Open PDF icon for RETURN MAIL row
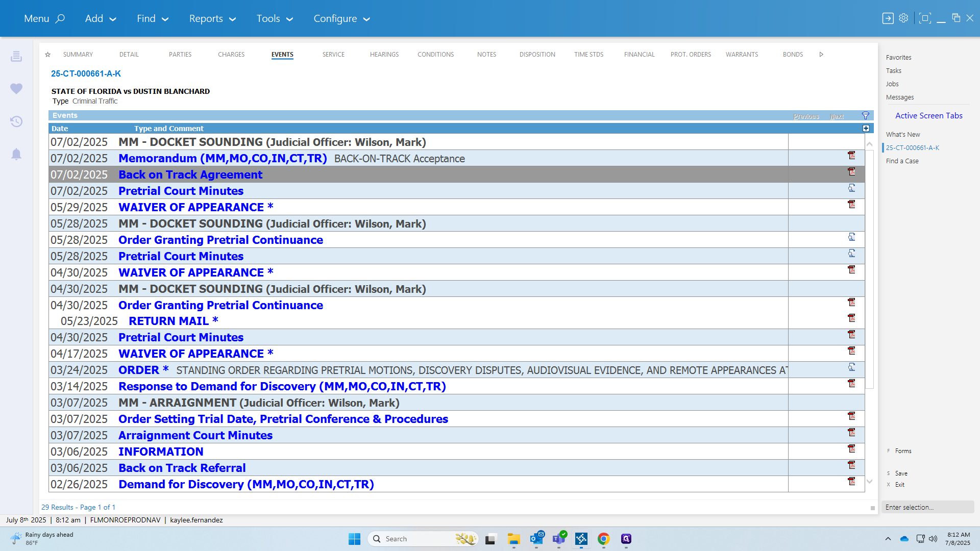 click(851, 318)
